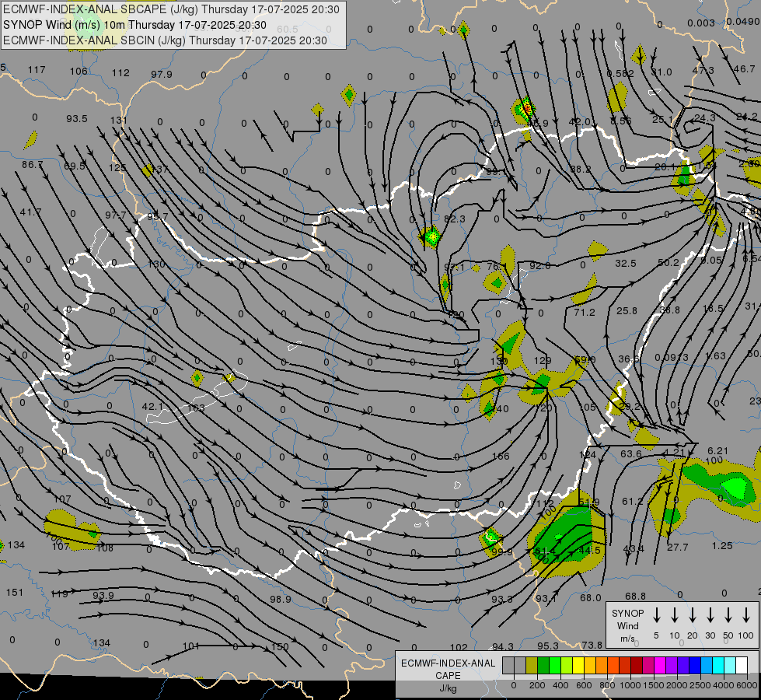Click the map value 94.3
This screenshot has height=700, width=761.
pos(502,646)
